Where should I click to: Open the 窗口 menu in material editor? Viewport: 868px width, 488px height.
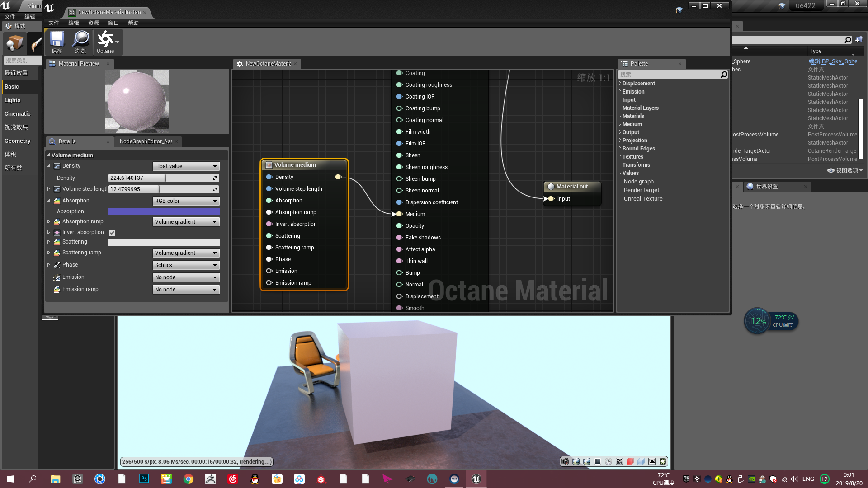pos(113,23)
